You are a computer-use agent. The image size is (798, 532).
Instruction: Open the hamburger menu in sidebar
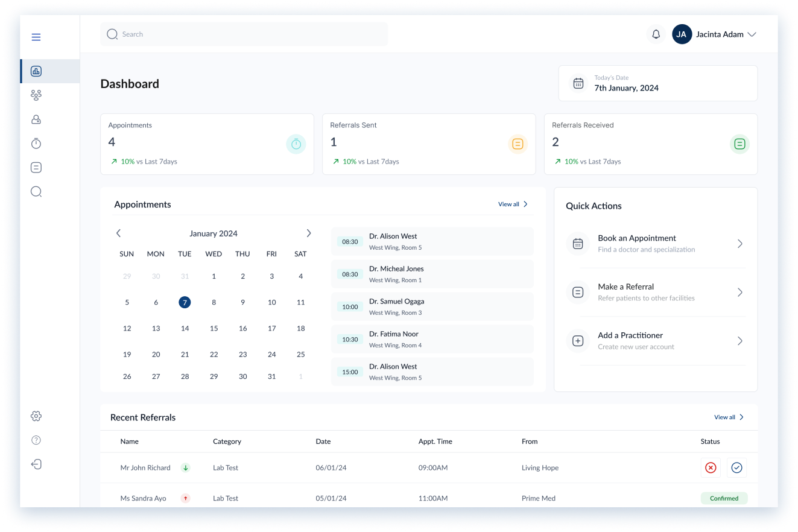[x=36, y=37]
